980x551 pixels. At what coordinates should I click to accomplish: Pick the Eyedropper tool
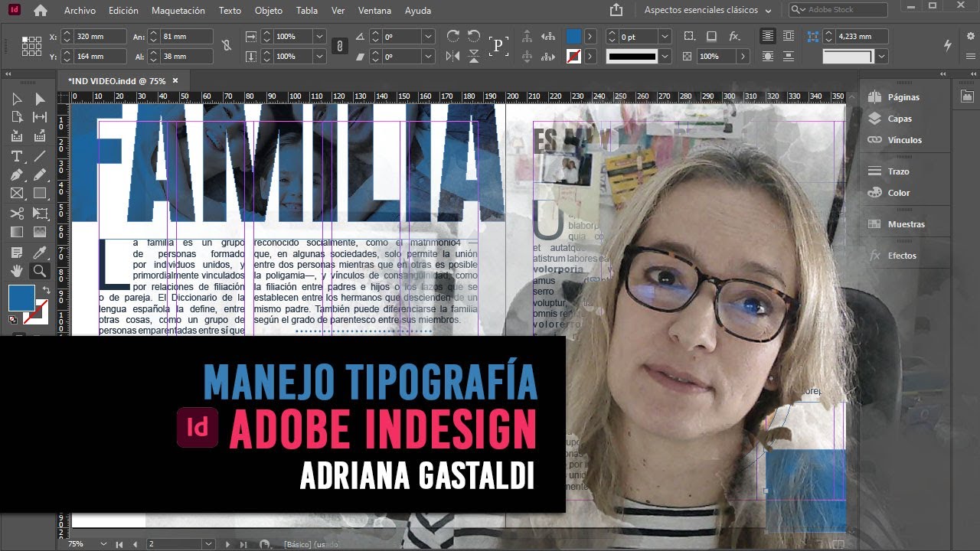pos(40,253)
